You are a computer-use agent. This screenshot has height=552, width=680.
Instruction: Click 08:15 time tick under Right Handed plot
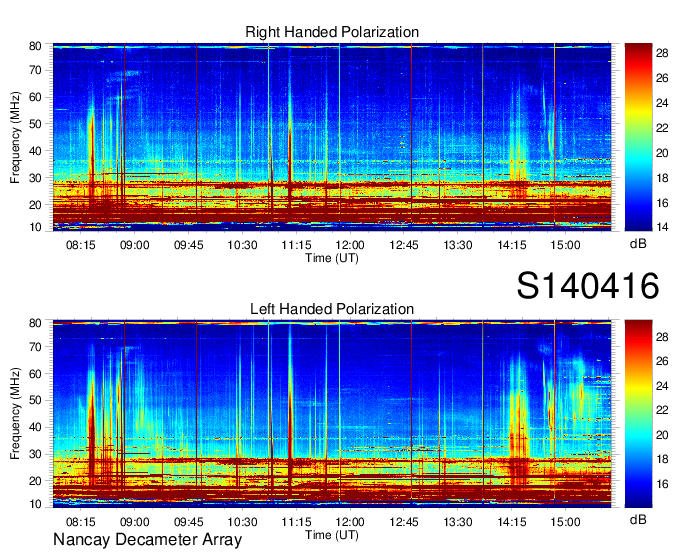81,245
